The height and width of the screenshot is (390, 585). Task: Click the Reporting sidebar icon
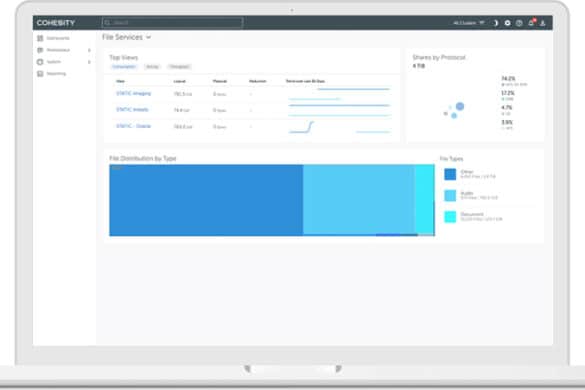[x=40, y=74]
